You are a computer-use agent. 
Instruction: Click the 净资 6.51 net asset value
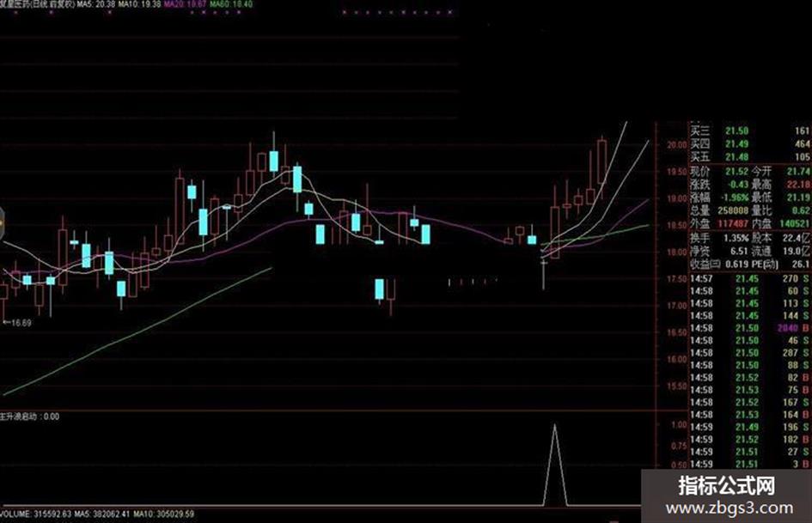(719, 251)
